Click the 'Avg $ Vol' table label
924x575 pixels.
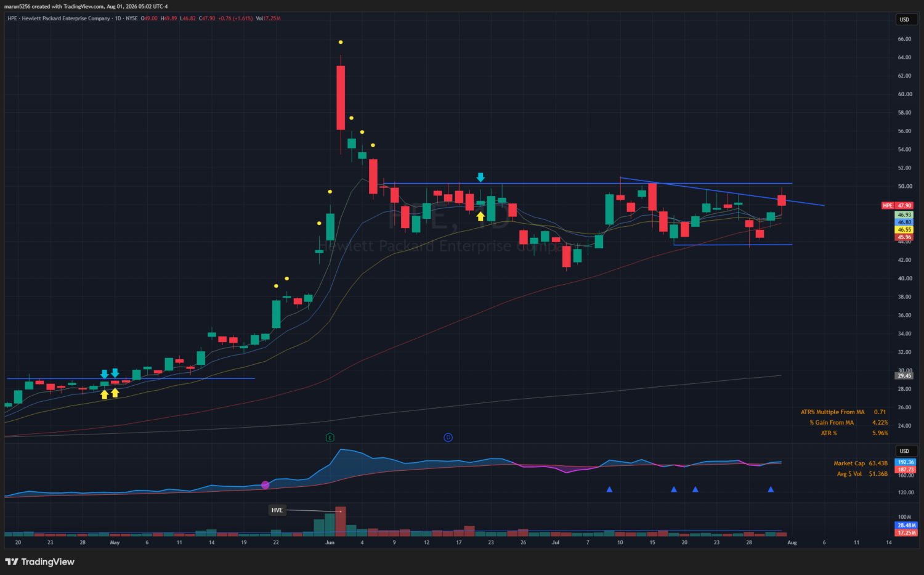coord(849,474)
